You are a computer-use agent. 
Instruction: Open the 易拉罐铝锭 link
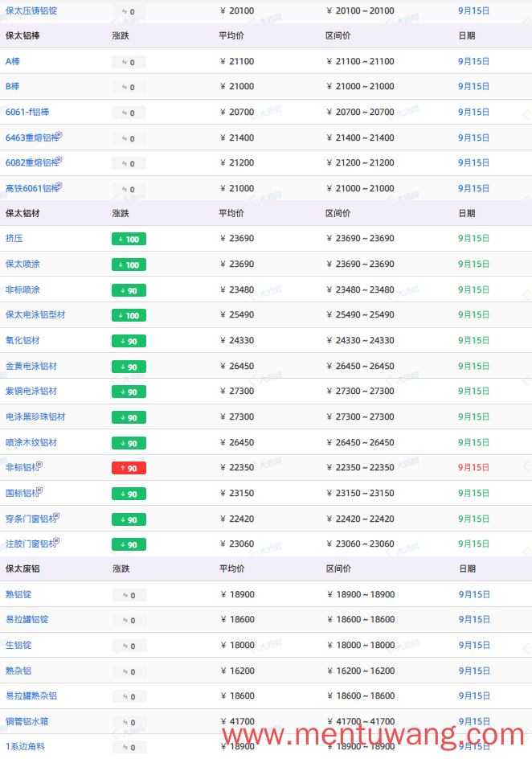tap(27, 620)
